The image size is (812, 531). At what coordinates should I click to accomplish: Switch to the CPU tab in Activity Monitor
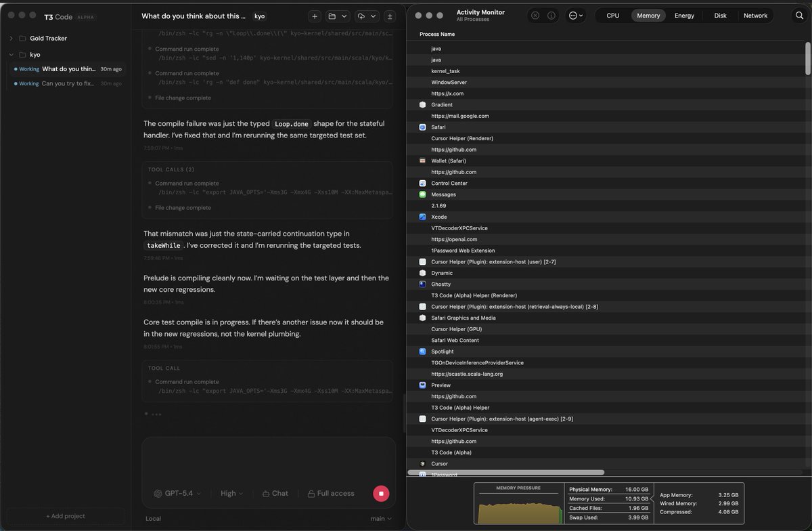(612, 16)
